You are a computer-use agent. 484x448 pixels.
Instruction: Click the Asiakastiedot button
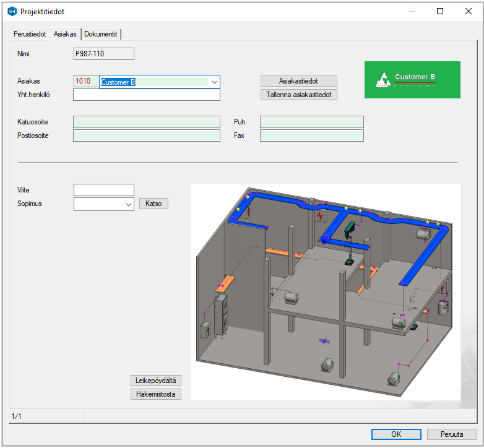tap(298, 81)
